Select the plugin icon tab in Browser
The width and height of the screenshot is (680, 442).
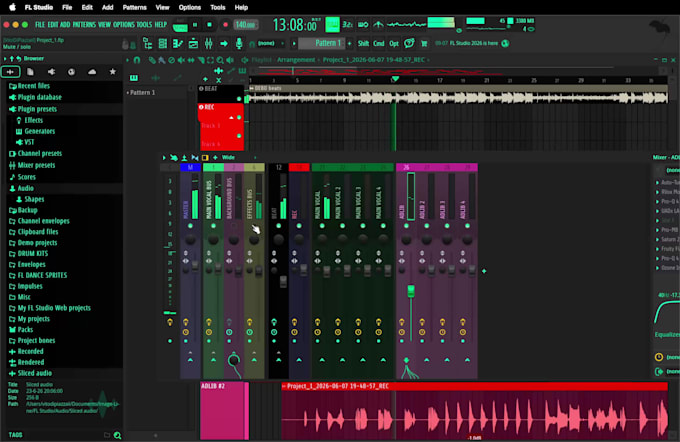[x=51, y=72]
